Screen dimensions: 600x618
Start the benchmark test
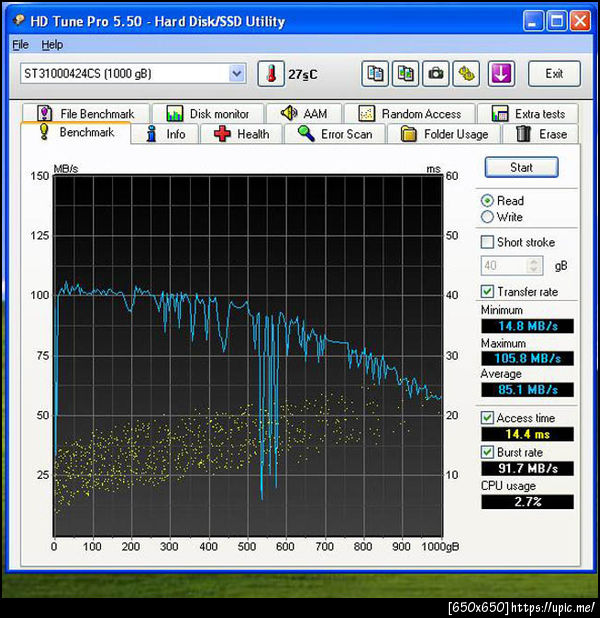[x=521, y=167]
